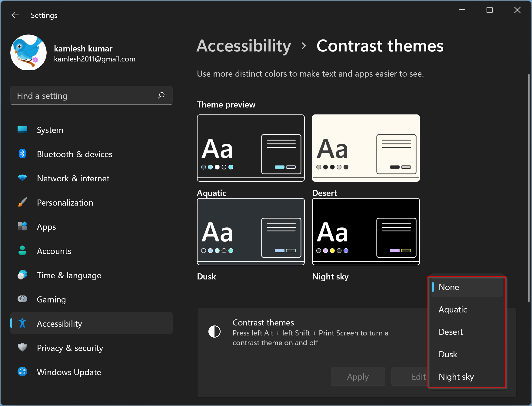Minimize the Settings window
532x406 pixels.
[462, 10]
